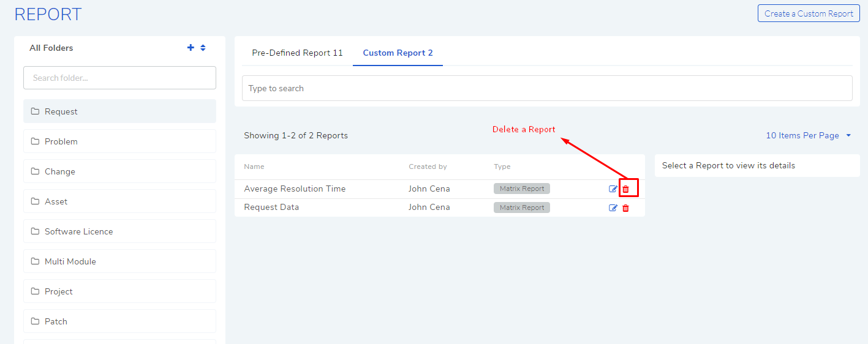Click John Cena in Average Resolution Time row
This screenshot has height=344, width=868.
click(x=429, y=189)
